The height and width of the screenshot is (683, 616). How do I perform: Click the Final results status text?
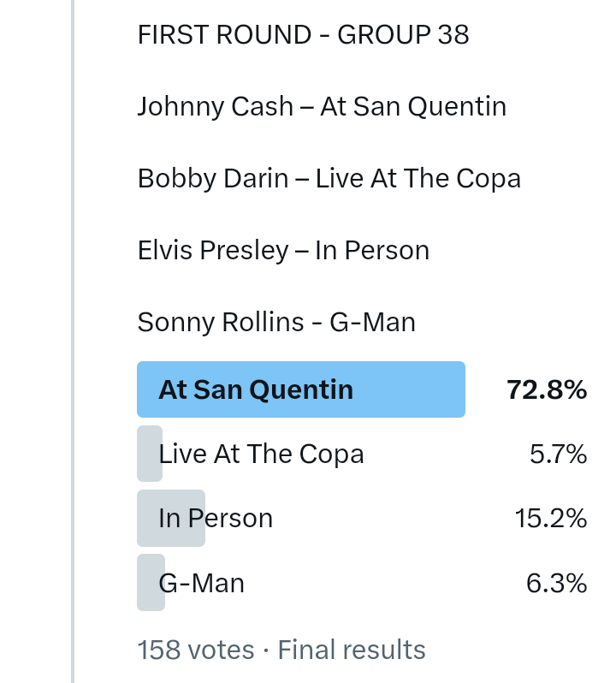coord(352,650)
